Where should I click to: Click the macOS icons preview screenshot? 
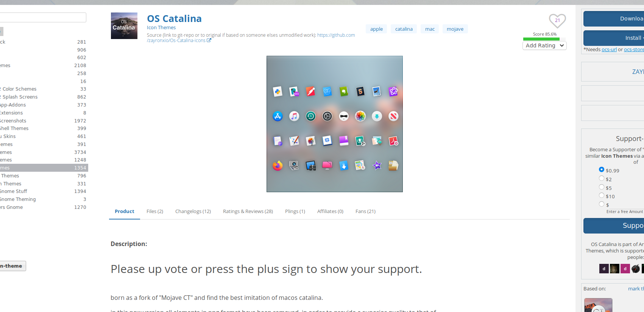pyautogui.click(x=335, y=124)
